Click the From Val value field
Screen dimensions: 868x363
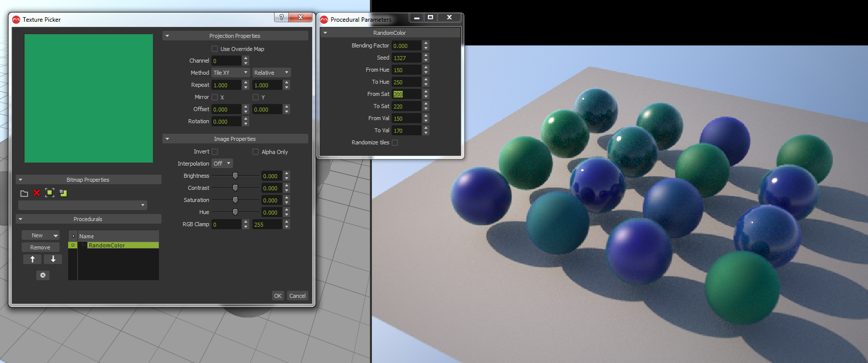(x=407, y=118)
